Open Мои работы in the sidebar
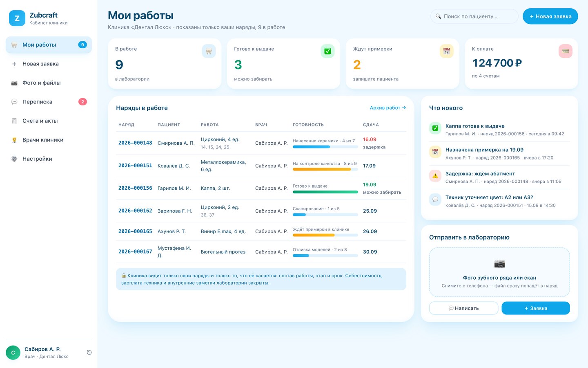The image size is (588, 368). 49,45
